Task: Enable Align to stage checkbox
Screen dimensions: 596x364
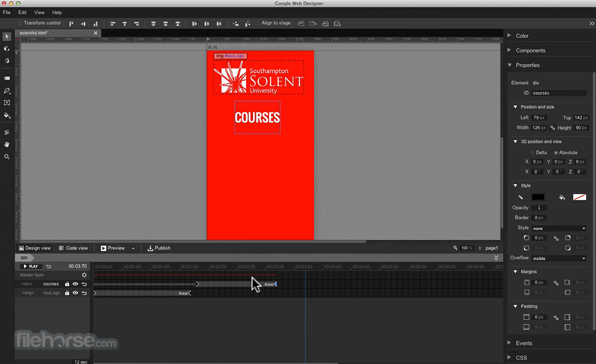Action: (258, 23)
